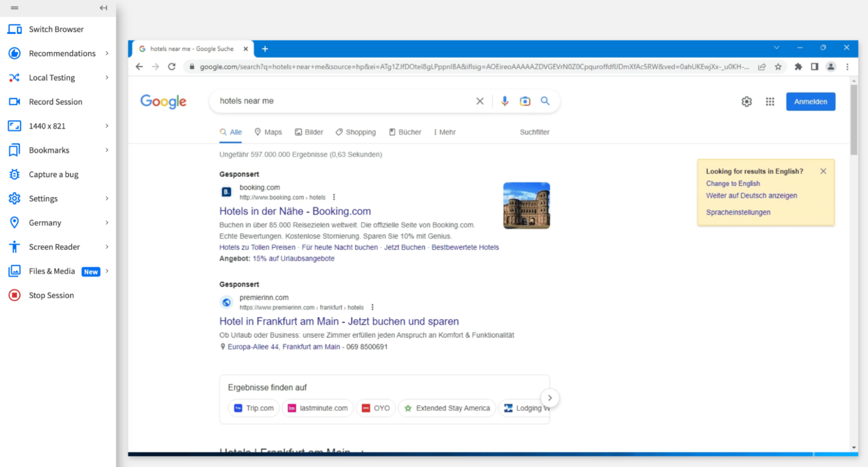The height and width of the screenshot is (467, 868).
Task: Click the Anmelden sign-in button
Action: point(810,101)
